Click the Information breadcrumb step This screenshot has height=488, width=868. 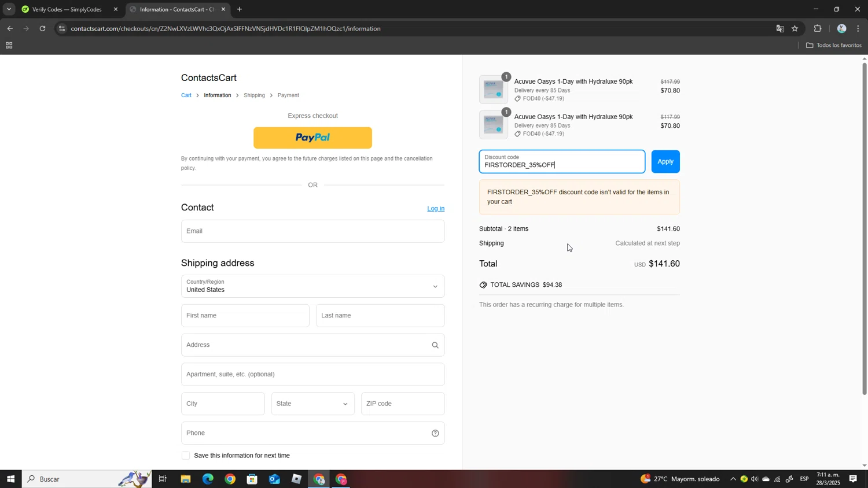pos(218,95)
